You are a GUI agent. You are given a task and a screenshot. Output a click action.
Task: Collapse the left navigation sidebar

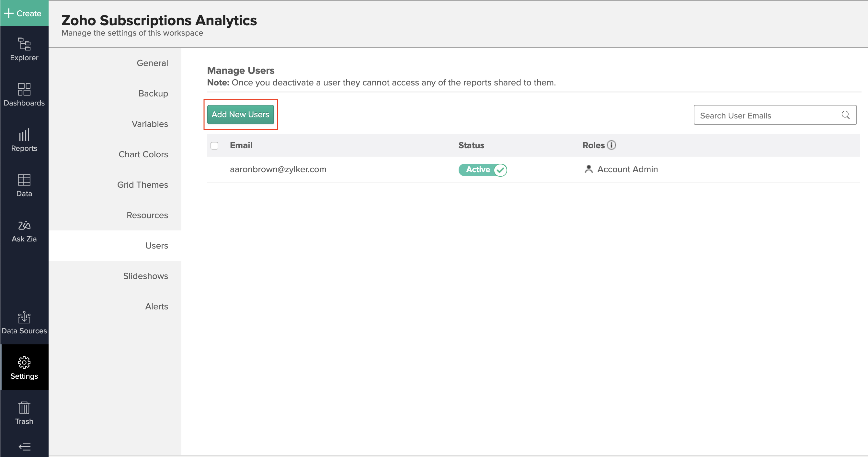[24, 447]
